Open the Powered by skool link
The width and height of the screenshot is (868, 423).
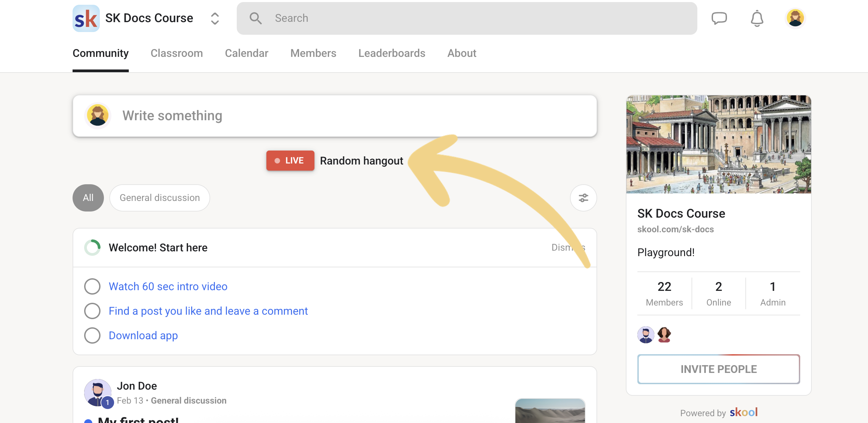point(718,412)
